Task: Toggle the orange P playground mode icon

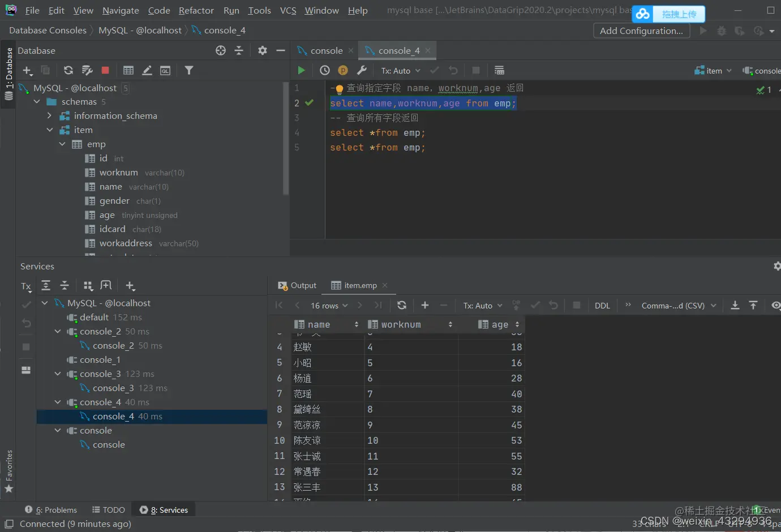Action: pyautogui.click(x=343, y=70)
